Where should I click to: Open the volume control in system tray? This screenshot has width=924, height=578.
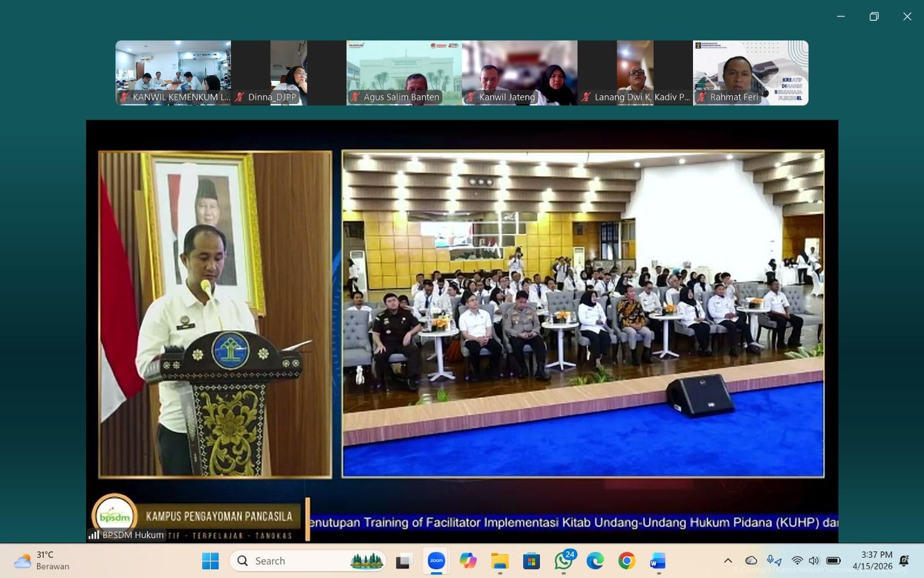click(x=814, y=561)
